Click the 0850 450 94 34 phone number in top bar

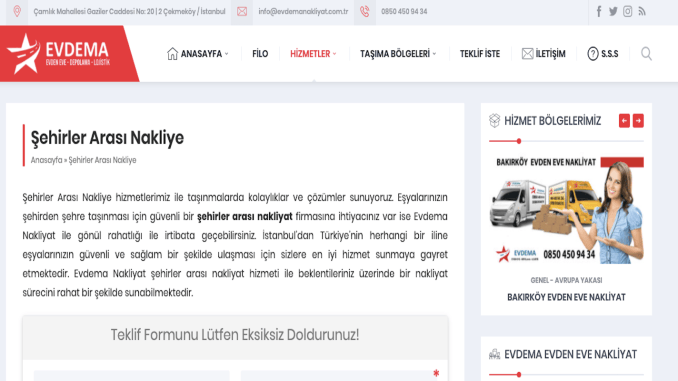pyautogui.click(x=404, y=12)
